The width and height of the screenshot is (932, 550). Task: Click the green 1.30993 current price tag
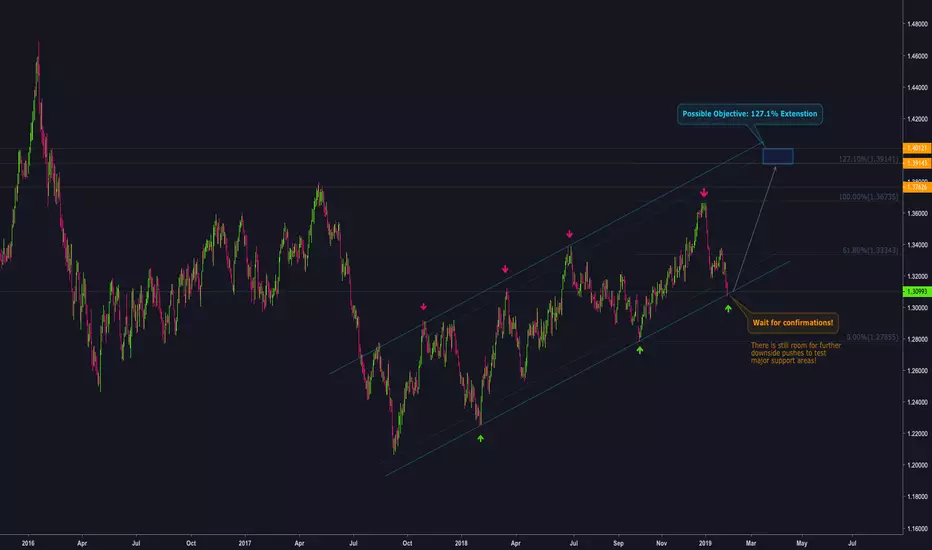point(915,291)
